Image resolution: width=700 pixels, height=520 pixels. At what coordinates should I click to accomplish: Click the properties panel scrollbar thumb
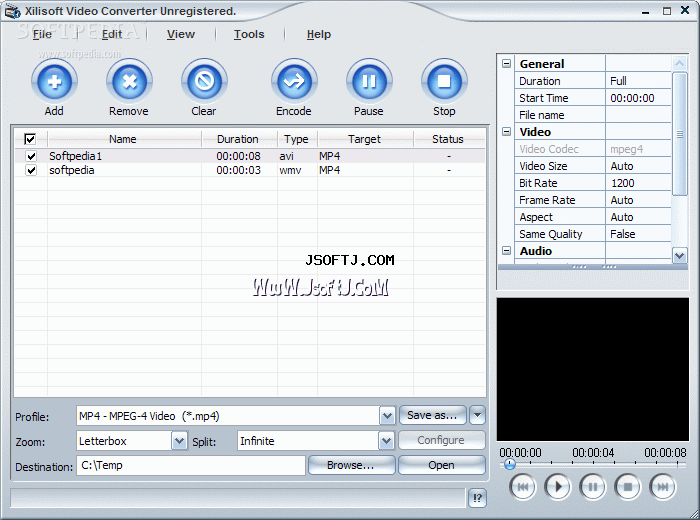(x=679, y=134)
